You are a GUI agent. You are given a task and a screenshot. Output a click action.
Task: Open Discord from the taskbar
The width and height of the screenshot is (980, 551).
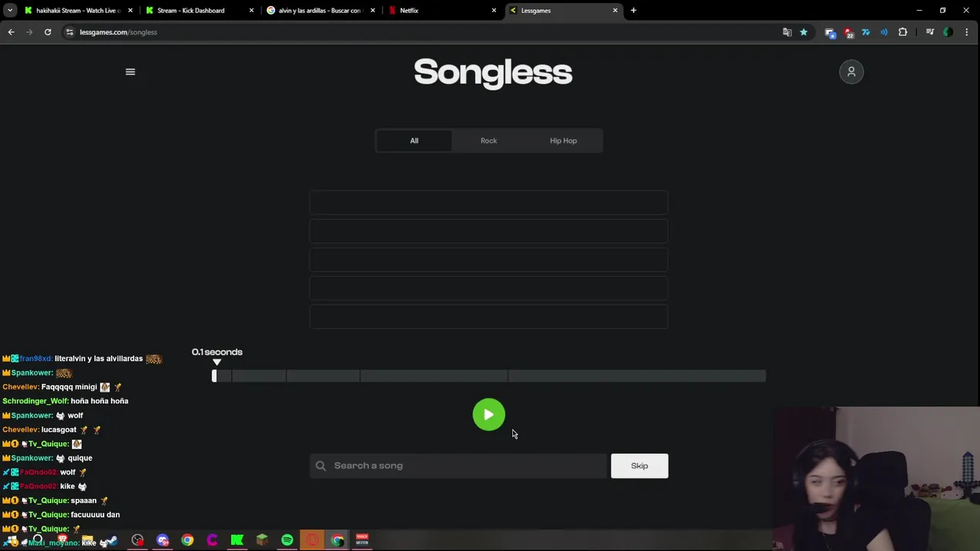pyautogui.click(x=162, y=540)
